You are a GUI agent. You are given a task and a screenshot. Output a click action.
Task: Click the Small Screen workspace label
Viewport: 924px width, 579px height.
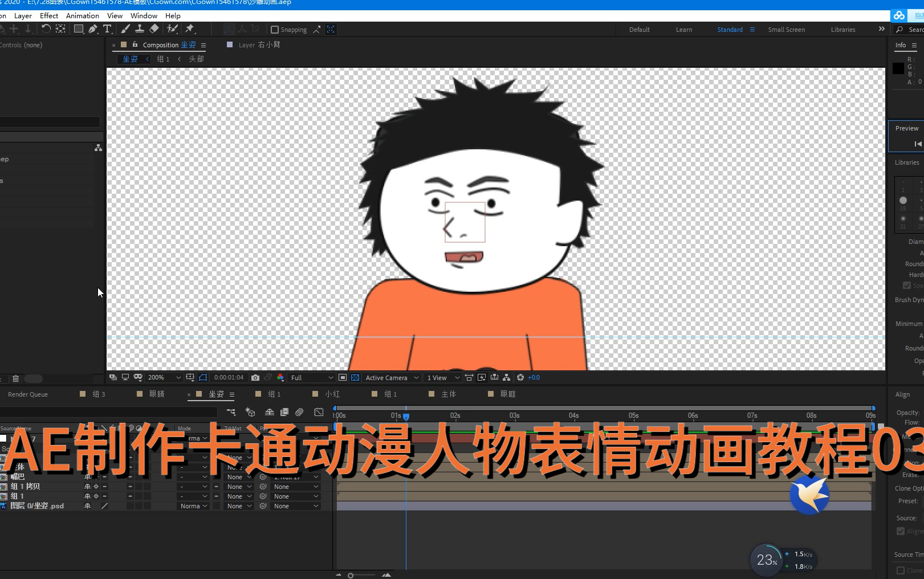787,29
